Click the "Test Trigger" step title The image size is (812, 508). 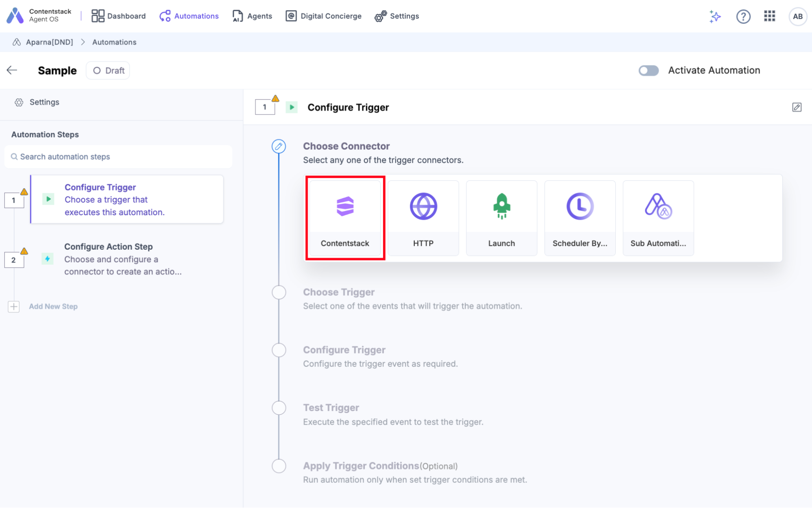[331, 408]
